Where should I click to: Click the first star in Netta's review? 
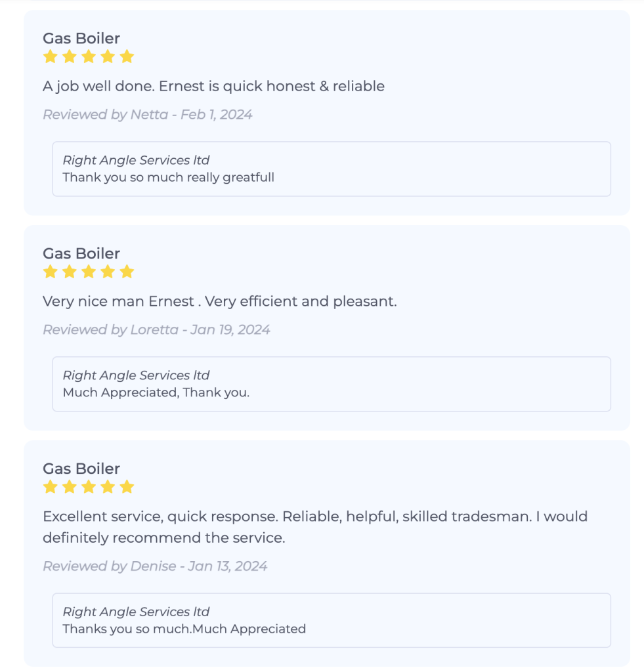click(x=50, y=56)
